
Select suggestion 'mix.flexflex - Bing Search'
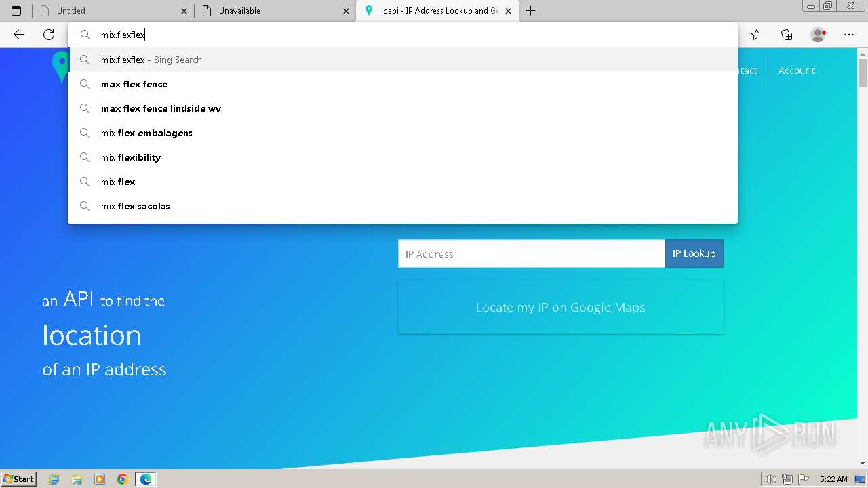tap(403, 60)
